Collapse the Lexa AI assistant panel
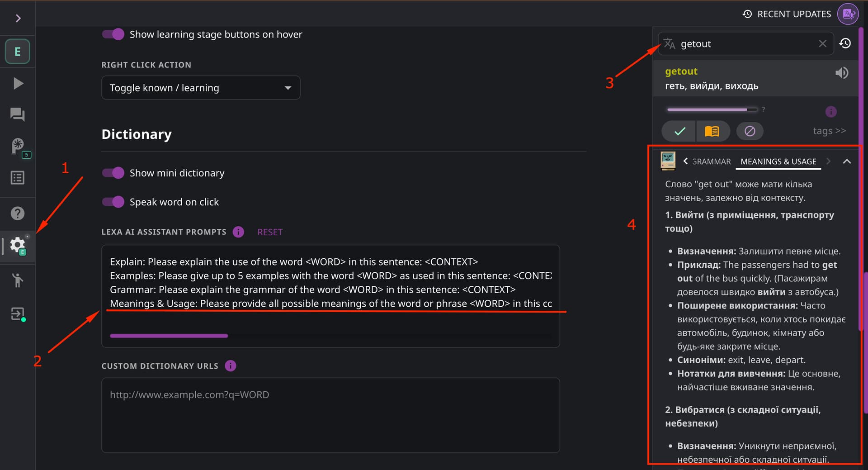The width and height of the screenshot is (868, 470). point(847,161)
